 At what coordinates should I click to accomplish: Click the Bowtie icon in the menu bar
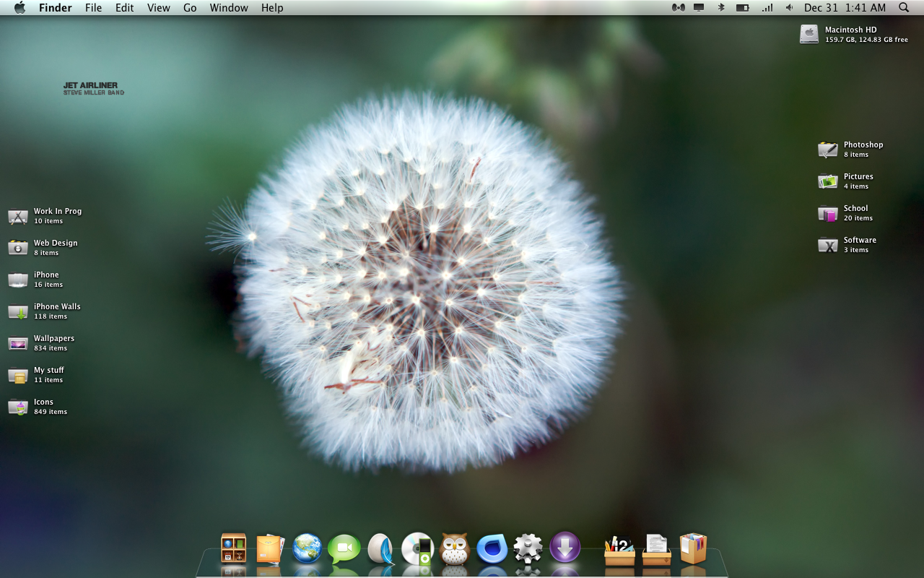[678, 8]
